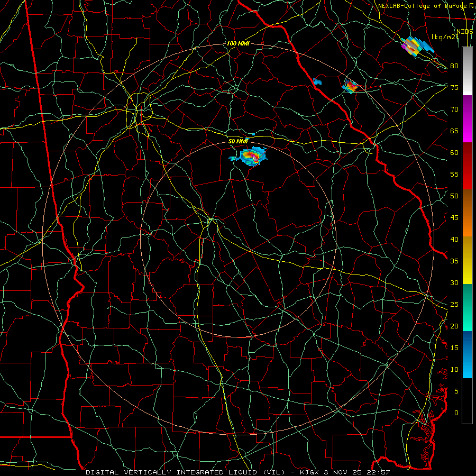476x476 pixels.
Task: Click the "60" value on the color scale
Action: [x=454, y=153]
